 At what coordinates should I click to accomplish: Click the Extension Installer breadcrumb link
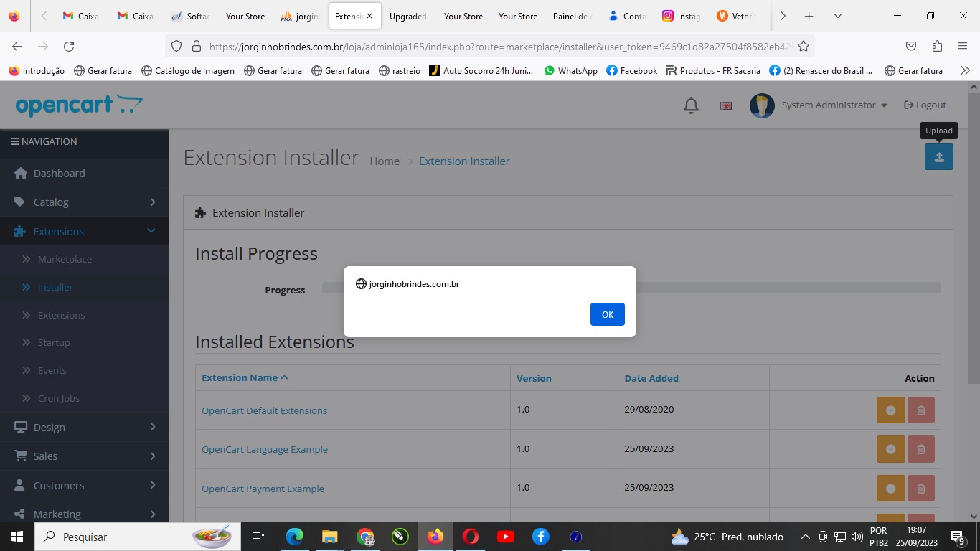(464, 161)
